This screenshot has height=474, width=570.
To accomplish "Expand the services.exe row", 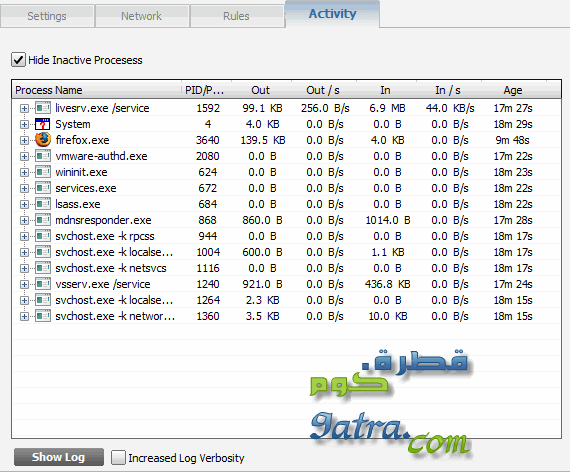I will click(x=24, y=188).
